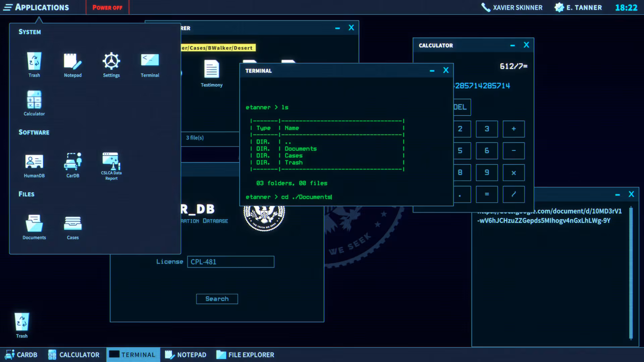Open CSLCA Data Report software

111,166
